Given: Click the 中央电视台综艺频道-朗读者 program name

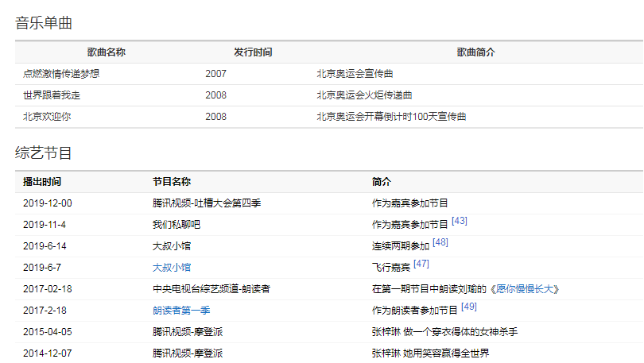Looking at the screenshot, I should point(211,289).
